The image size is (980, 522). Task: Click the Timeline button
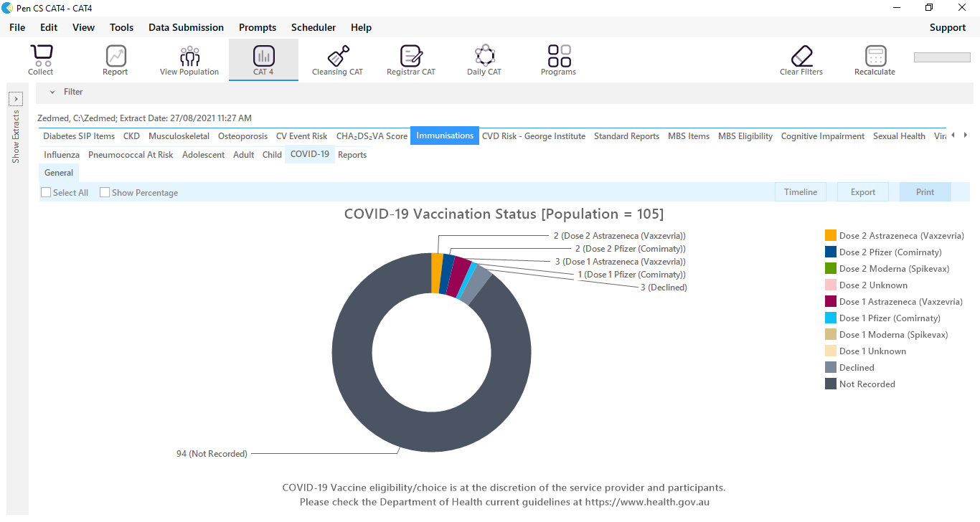[801, 192]
